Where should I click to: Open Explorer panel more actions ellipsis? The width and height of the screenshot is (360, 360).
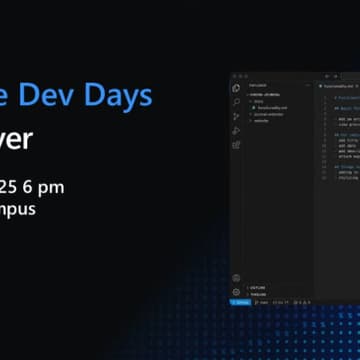(308, 86)
